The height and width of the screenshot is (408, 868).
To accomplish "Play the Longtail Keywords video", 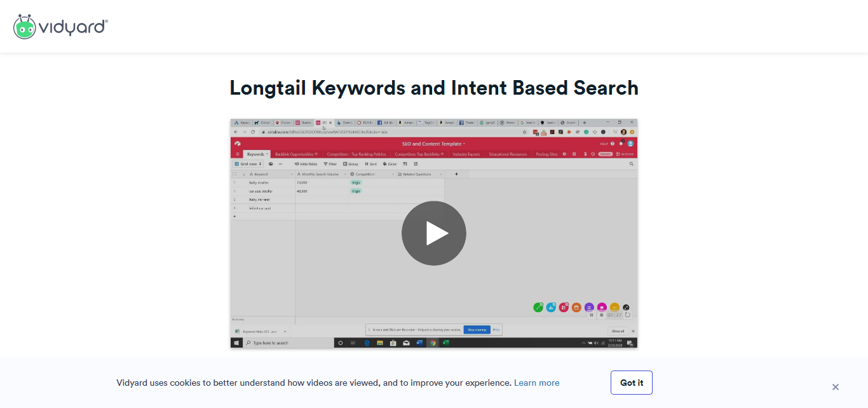I will (433, 233).
